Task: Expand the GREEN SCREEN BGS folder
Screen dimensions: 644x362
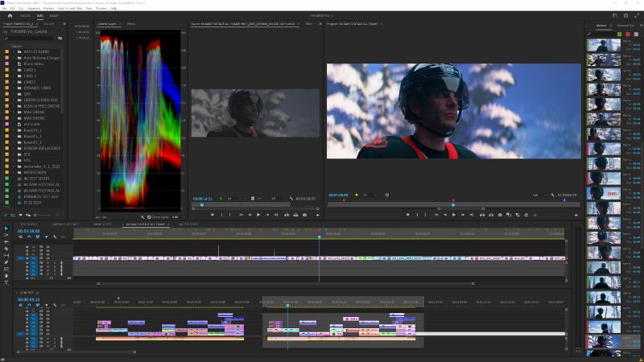Action: [14, 99]
